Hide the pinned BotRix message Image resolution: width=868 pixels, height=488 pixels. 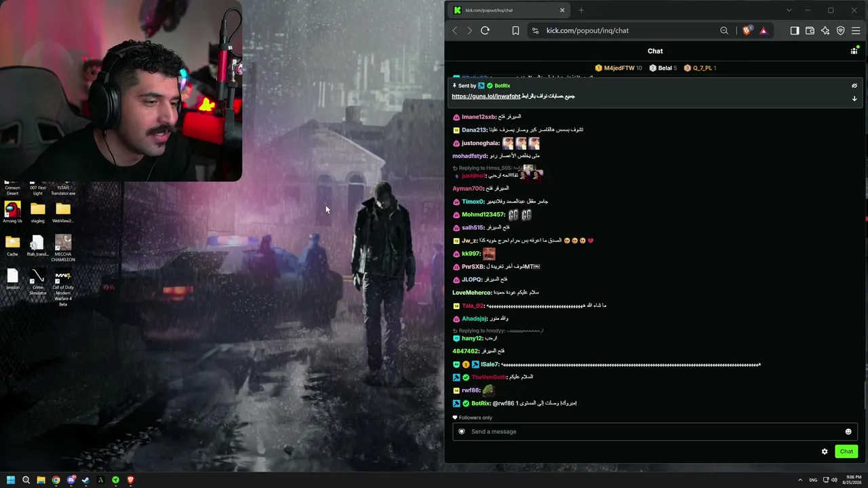[x=854, y=86]
